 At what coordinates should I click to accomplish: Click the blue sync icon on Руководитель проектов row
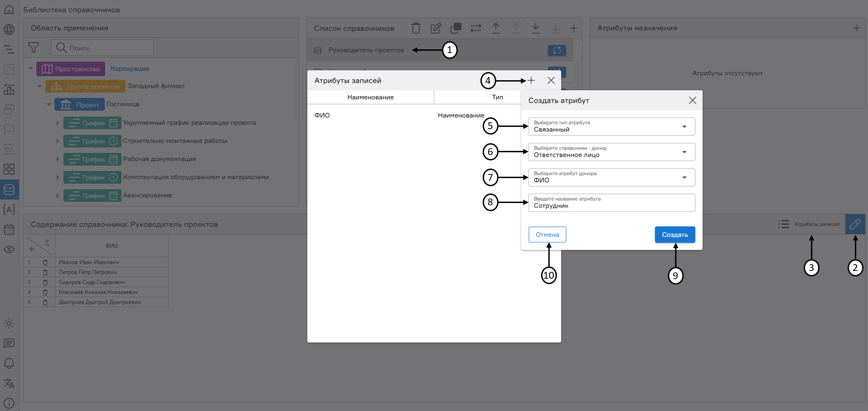(556, 50)
